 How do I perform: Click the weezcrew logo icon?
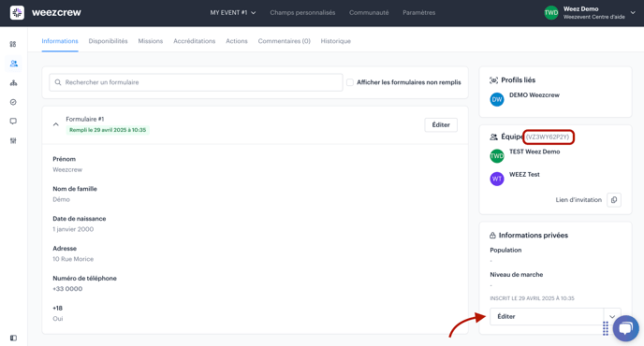click(17, 13)
